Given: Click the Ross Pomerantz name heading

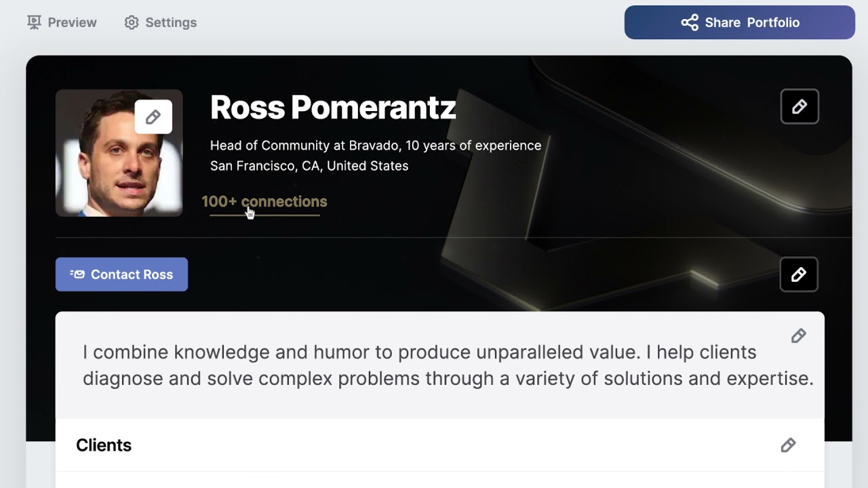Looking at the screenshot, I should [333, 107].
